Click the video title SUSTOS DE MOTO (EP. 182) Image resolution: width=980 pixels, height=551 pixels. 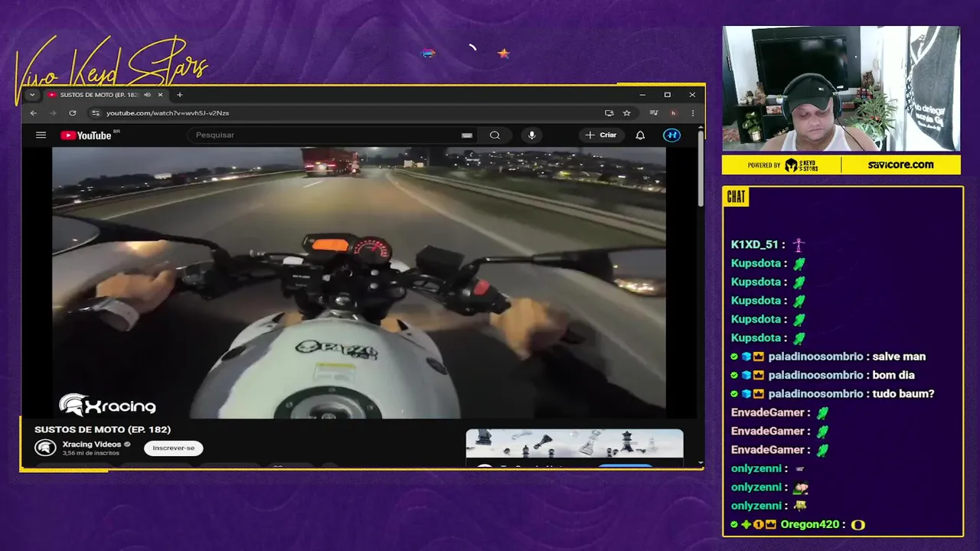[103, 429]
